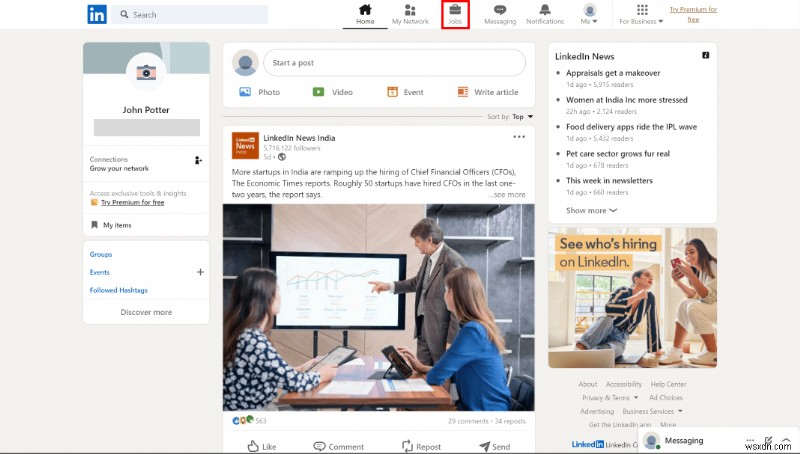Open Pet care sector grows fur real
The image size is (800, 454).
point(617,154)
